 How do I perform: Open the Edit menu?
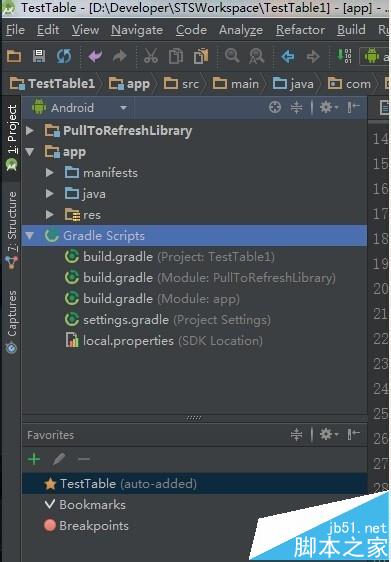(48, 30)
